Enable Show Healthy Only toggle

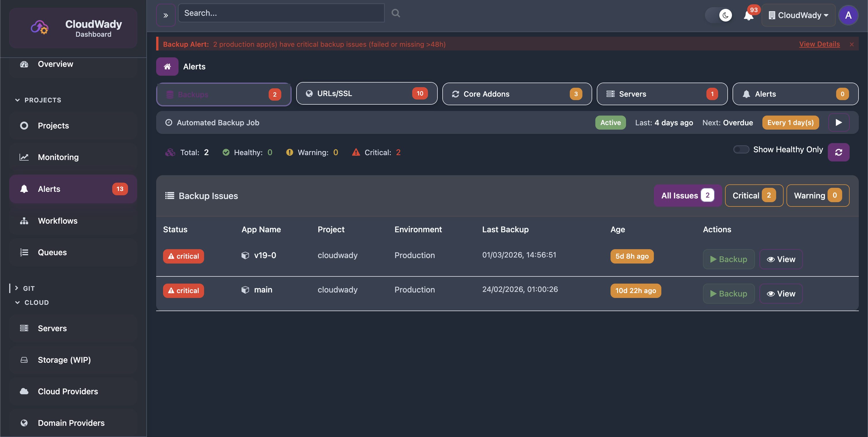click(741, 149)
